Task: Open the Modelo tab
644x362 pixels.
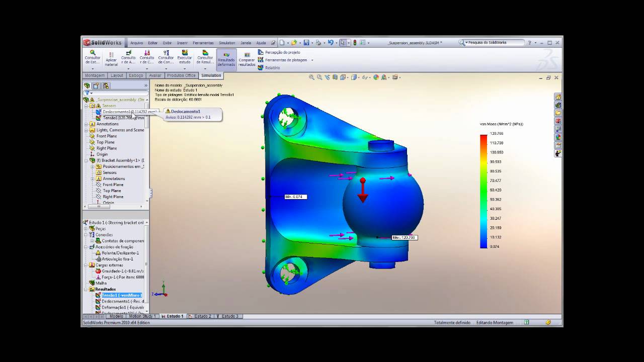Action: (x=116, y=316)
